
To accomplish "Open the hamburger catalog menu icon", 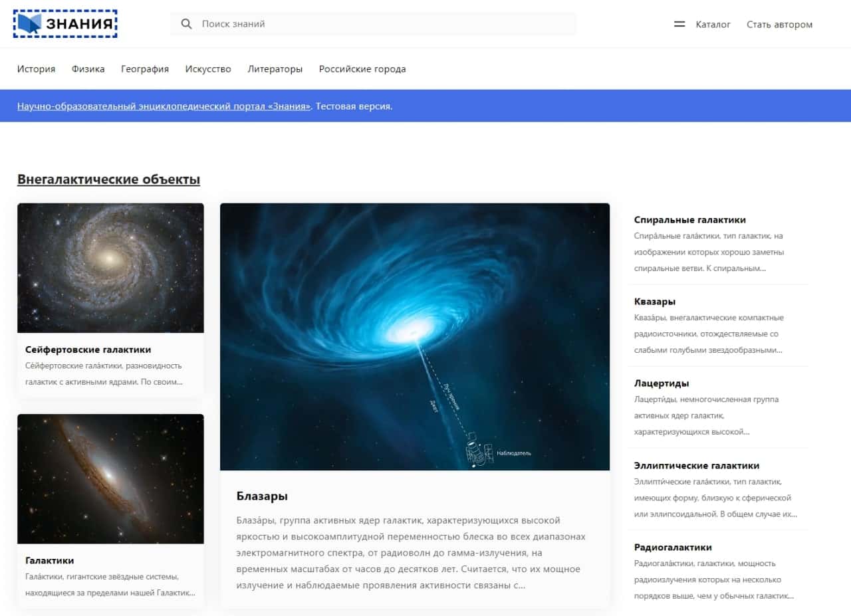I will [679, 24].
